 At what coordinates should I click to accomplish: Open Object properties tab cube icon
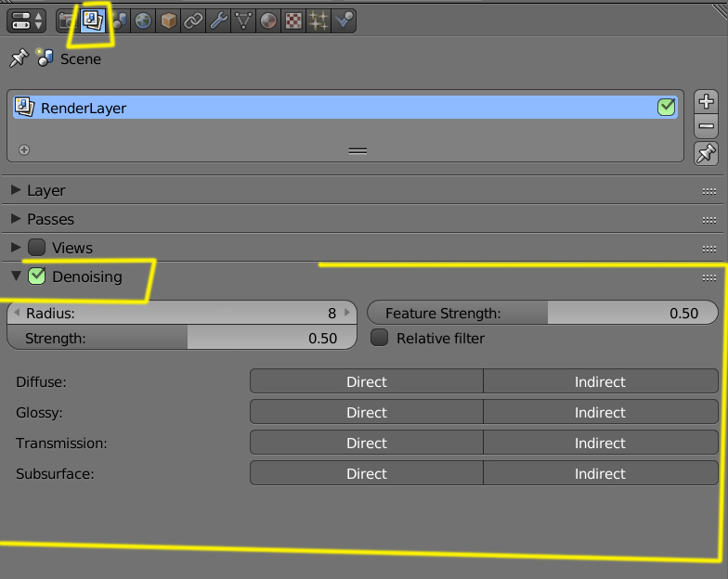168,20
